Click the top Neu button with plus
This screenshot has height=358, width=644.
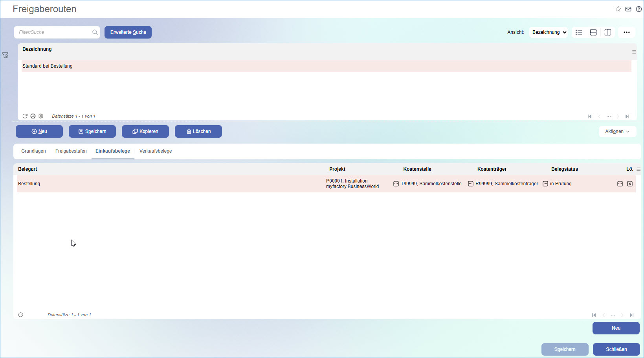pyautogui.click(x=39, y=131)
